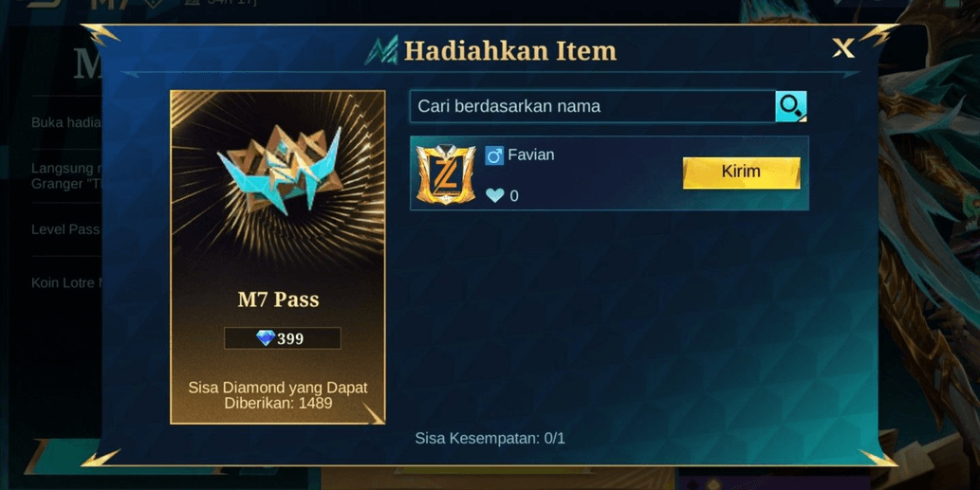The image size is (980, 490).
Task: Select the player name Favian
Action: click(530, 154)
